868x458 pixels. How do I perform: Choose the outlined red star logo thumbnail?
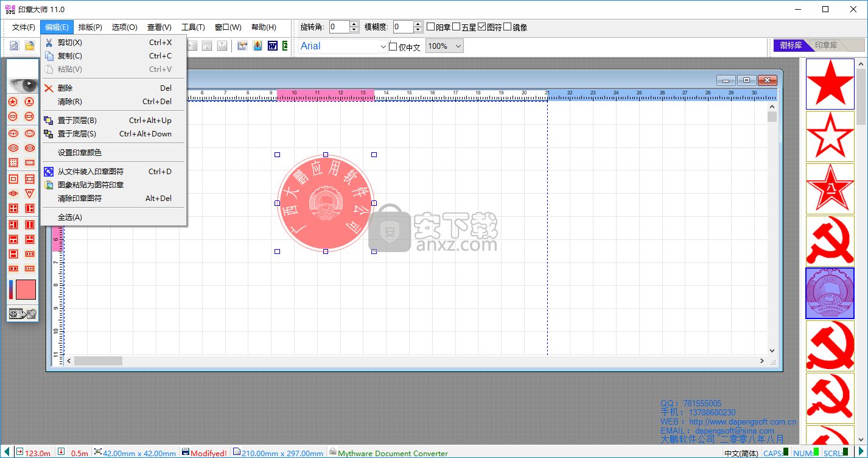pyautogui.click(x=830, y=136)
